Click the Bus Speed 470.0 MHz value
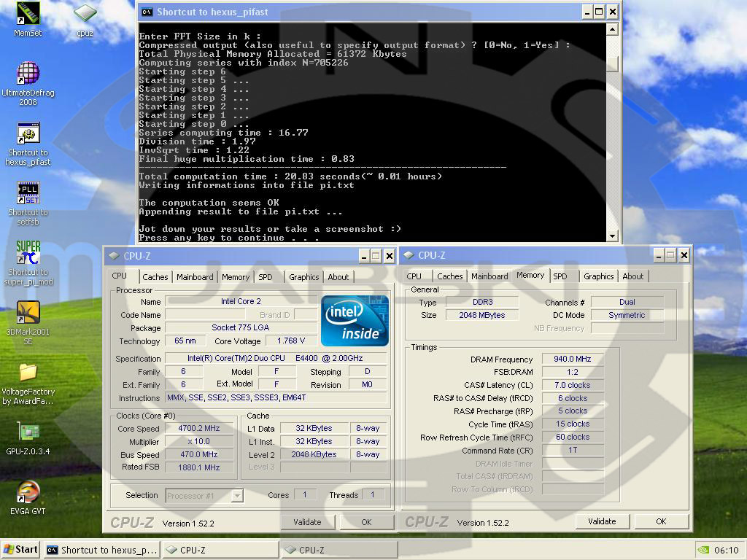 (x=198, y=454)
